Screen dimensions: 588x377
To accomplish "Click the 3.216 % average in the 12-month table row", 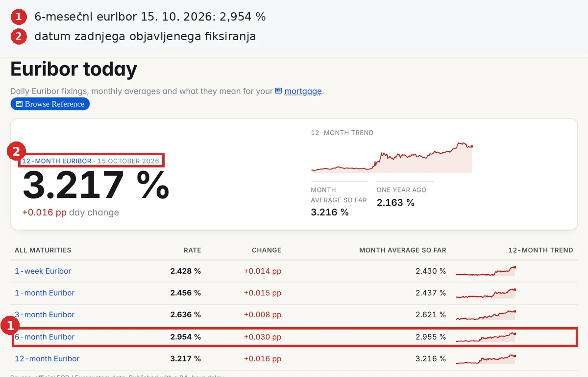I will pyautogui.click(x=431, y=359).
